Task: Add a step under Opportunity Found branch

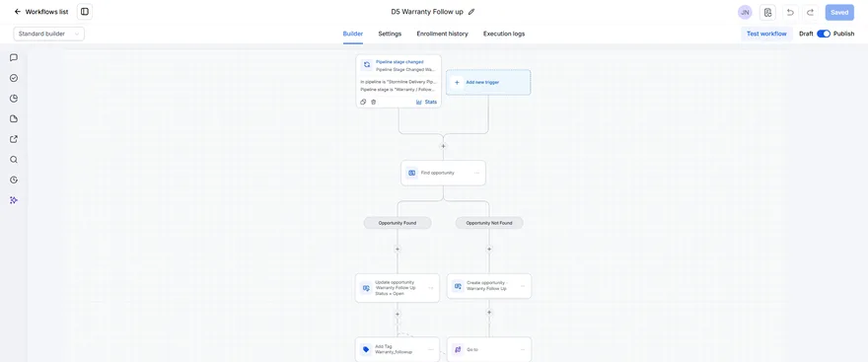Action: pos(397,250)
